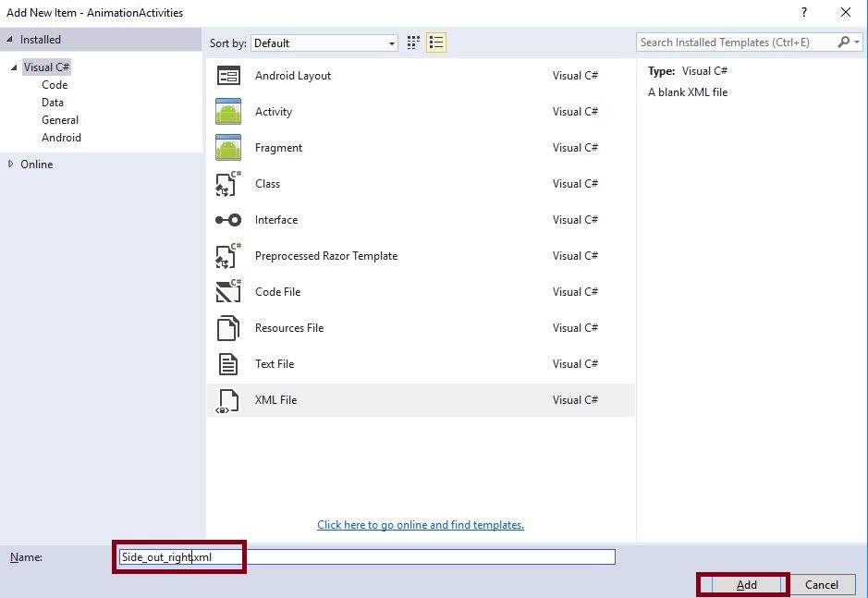Viewport: 868px width, 598px height.
Task: Select the Fragment template name
Action: (278, 148)
